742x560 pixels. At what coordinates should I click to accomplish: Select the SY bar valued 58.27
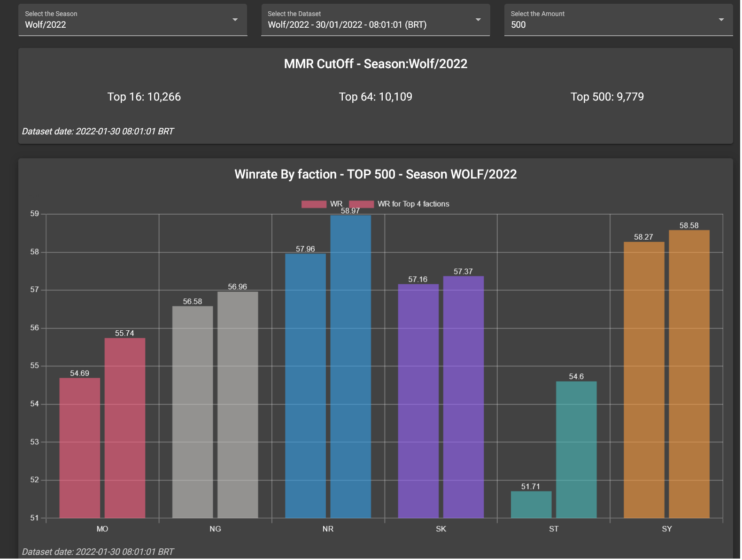644,380
